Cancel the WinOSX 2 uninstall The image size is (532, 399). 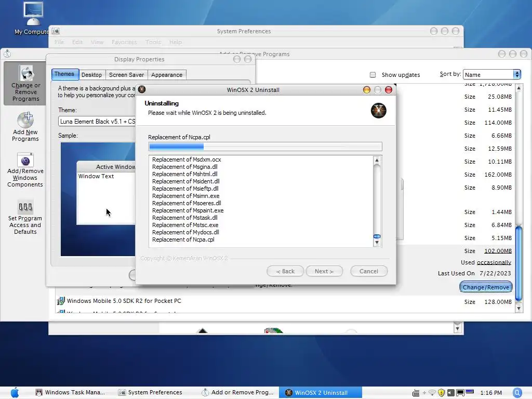(369, 271)
